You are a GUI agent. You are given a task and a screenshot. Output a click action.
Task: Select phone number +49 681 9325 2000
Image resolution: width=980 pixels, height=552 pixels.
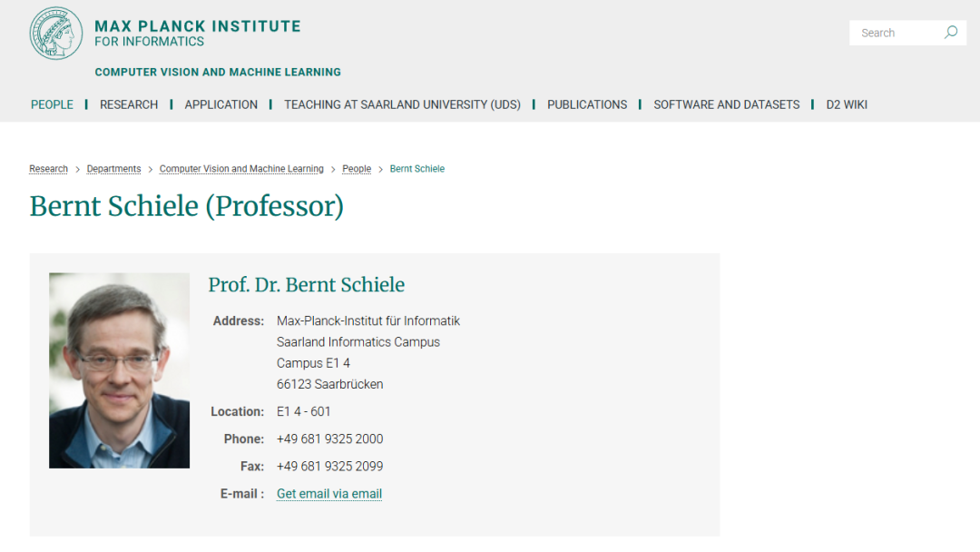(330, 439)
